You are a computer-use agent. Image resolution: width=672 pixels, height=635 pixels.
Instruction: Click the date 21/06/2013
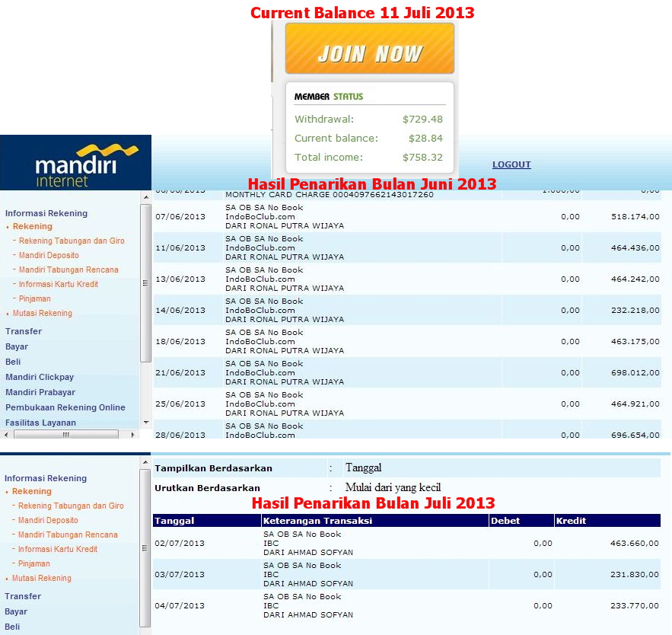click(180, 373)
